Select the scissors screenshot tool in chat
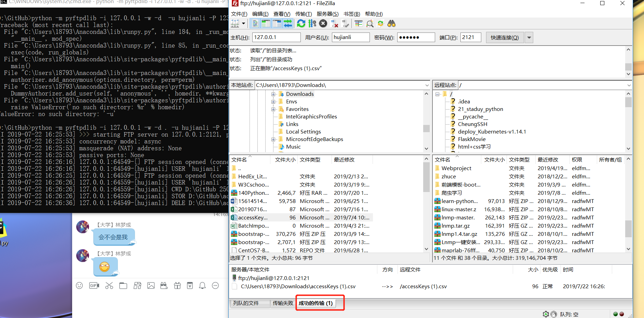 pyautogui.click(x=109, y=285)
